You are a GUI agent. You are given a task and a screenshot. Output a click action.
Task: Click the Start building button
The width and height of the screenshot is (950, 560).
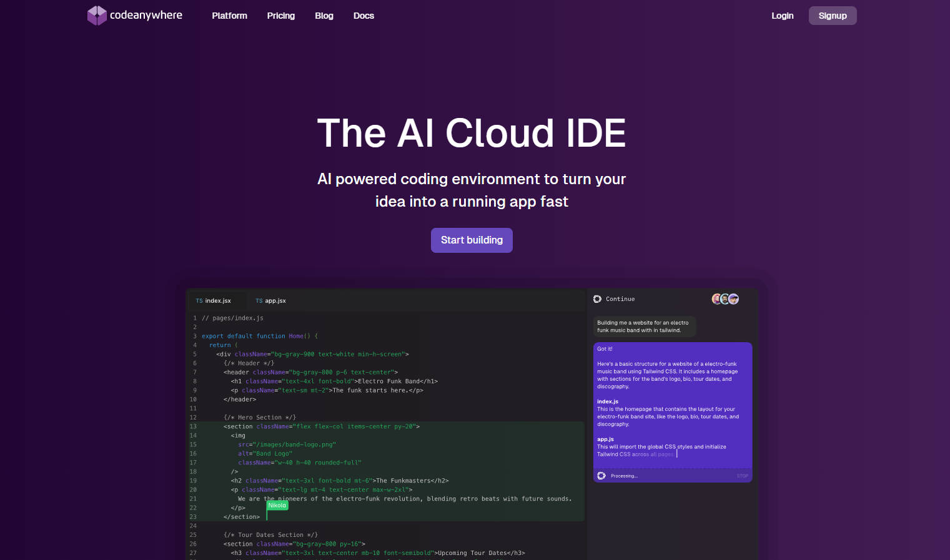tap(472, 240)
